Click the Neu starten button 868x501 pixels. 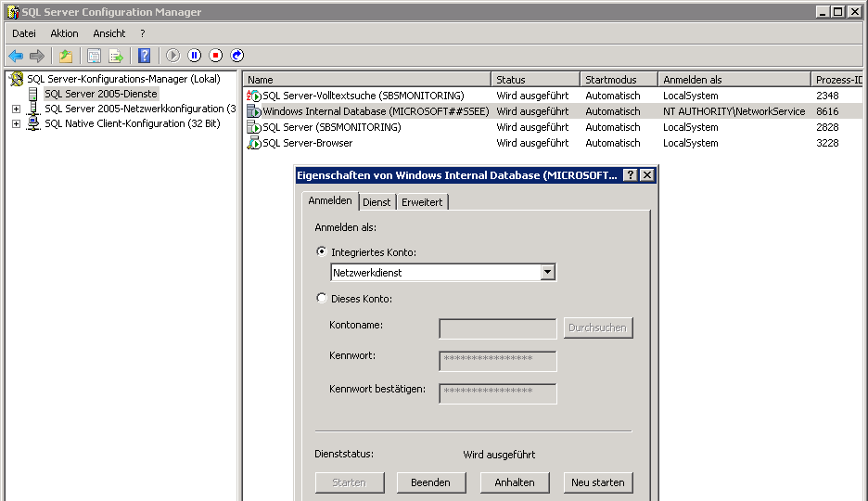point(598,482)
